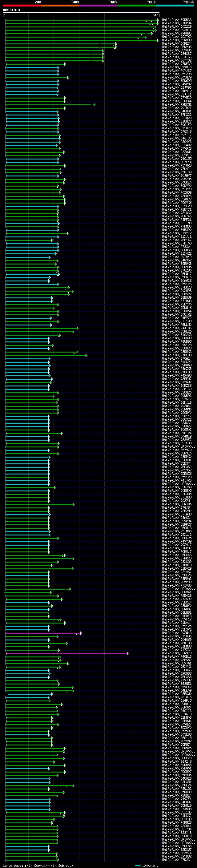Click label UniRef100_Q2JV93
The image size is (197, 868).
[176, 88]
